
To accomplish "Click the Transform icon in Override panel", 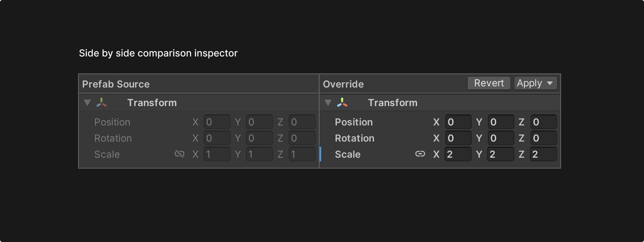I will point(342,103).
